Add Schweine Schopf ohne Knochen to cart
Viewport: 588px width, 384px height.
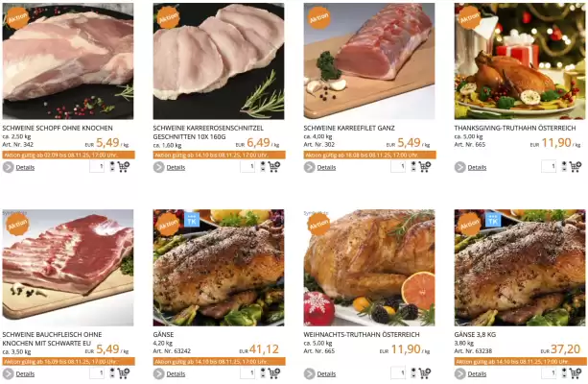pos(124,167)
